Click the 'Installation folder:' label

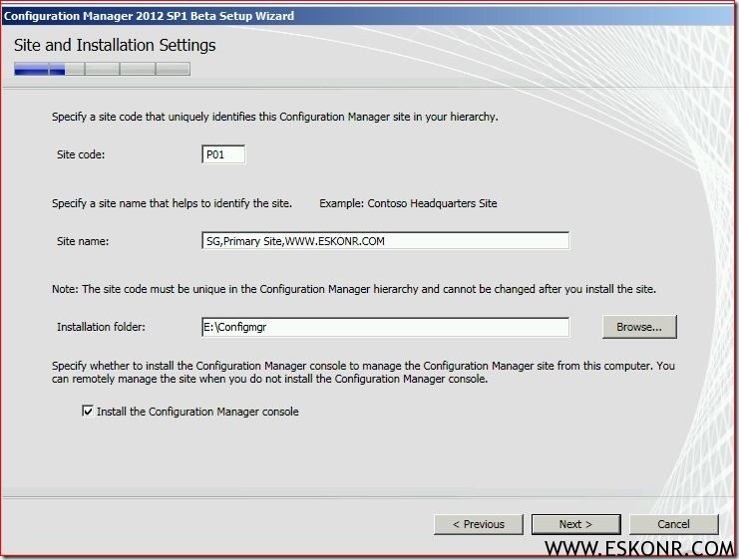pos(101,327)
